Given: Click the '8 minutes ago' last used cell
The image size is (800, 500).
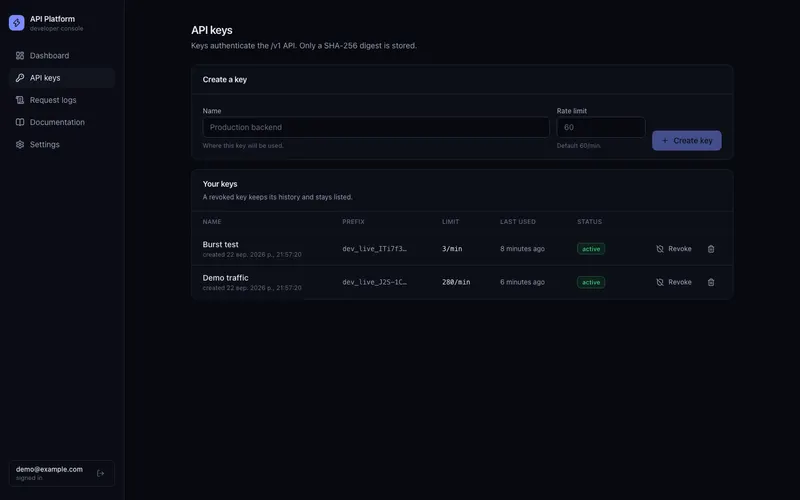Looking at the screenshot, I should coord(522,249).
